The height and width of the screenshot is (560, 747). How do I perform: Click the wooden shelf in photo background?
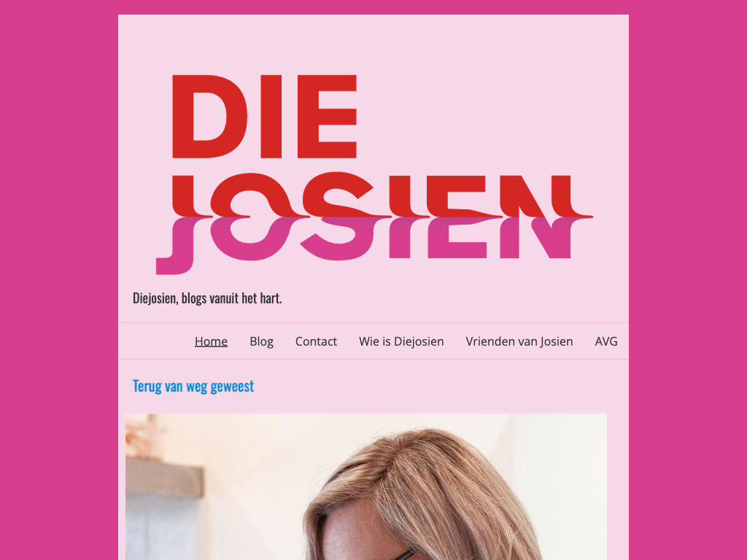coord(164,476)
